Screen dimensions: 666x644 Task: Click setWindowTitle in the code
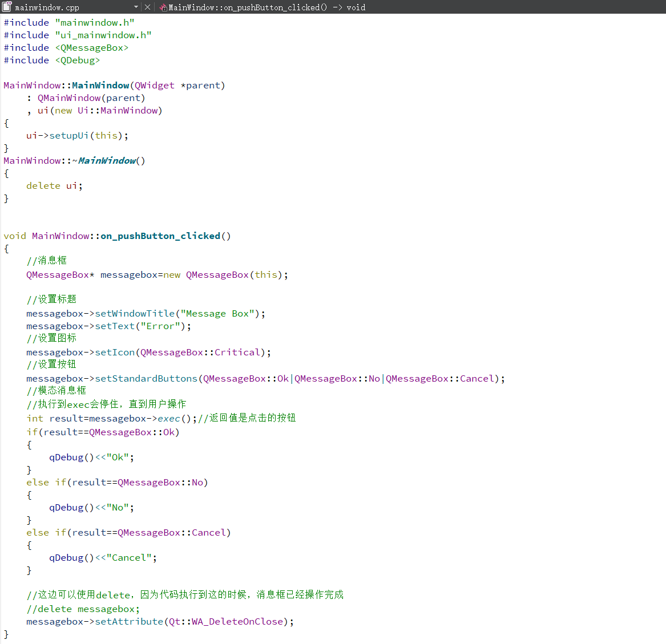[135, 314]
